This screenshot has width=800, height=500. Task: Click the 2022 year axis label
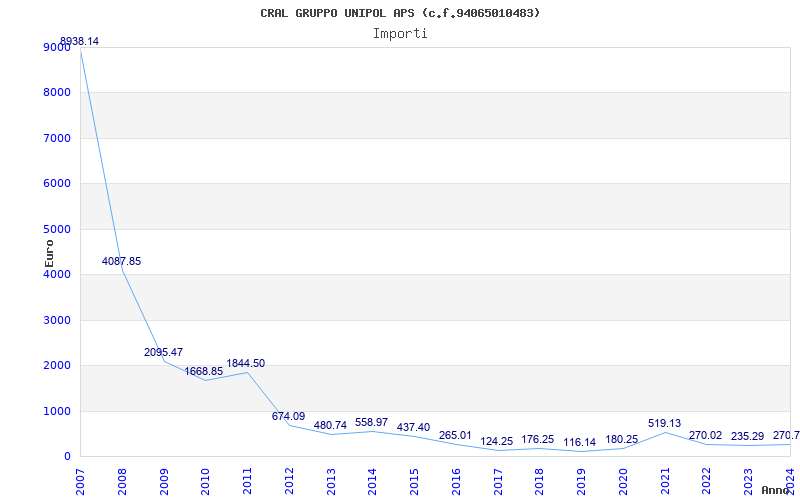pos(707,482)
